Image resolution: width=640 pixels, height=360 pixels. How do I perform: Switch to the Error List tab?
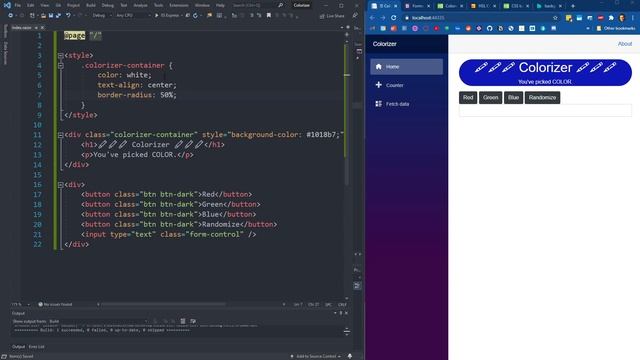pos(37,347)
